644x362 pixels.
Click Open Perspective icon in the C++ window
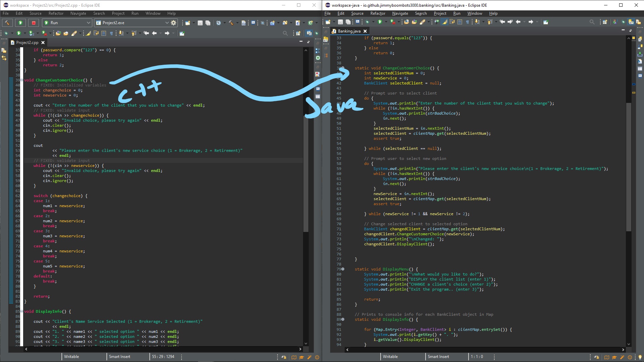(x=298, y=33)
